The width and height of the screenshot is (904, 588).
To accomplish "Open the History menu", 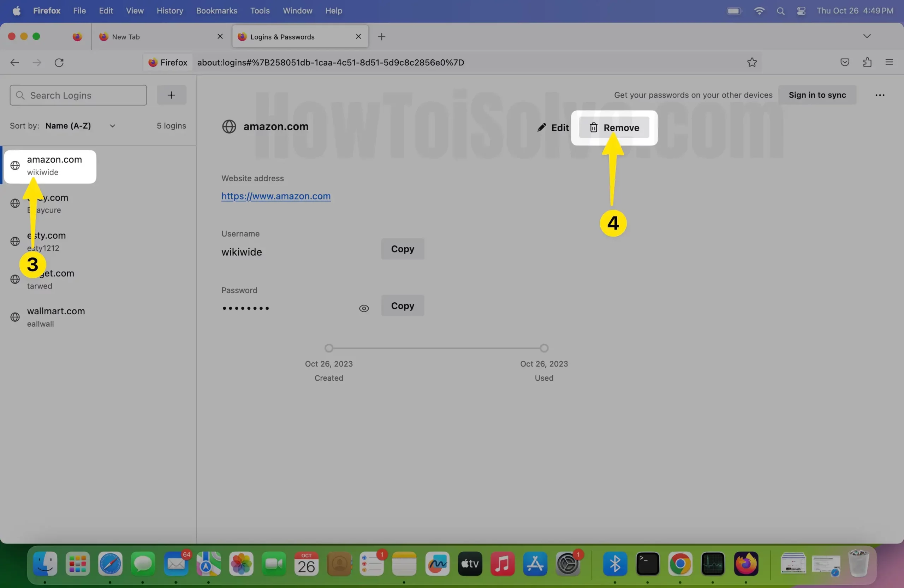I will pyautogui.click(x=170, y=11).
